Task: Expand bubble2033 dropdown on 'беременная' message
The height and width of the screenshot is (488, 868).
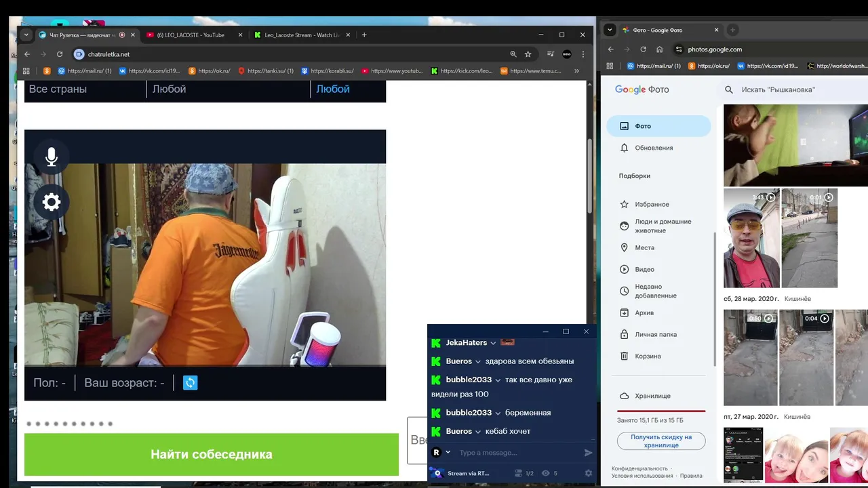Action: pyautogui.click(x=498, y=413)
